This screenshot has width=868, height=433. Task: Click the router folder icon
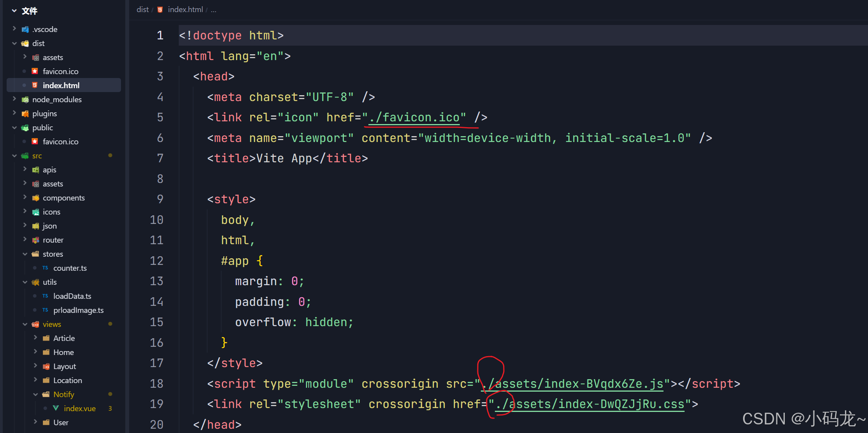(x=36, y=240)
